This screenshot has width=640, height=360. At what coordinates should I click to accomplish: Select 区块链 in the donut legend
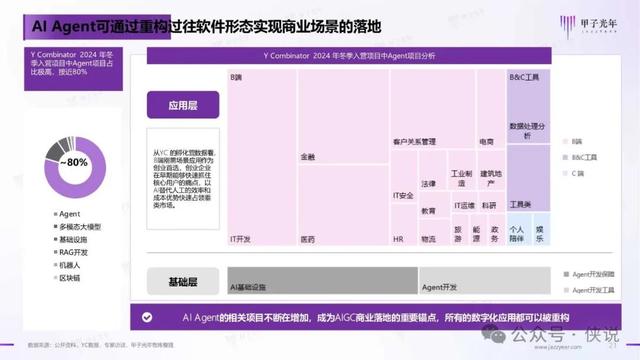tap(67, 278)
